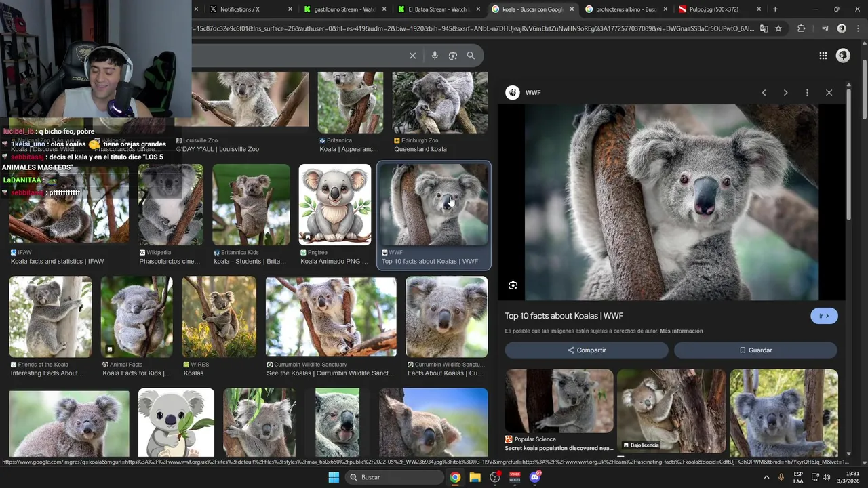Switch to the gastilouno Stream tab

tap(344, 9)
